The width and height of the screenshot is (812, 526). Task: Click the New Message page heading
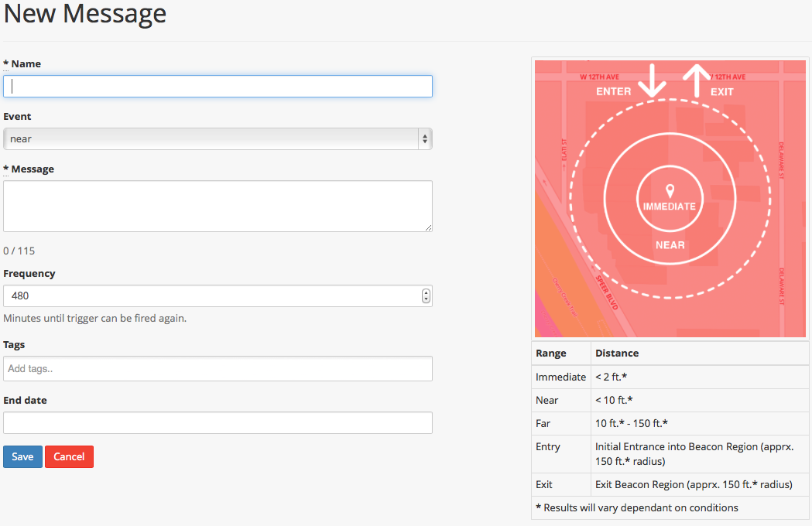pyautogui.click(x=85, y=13)
